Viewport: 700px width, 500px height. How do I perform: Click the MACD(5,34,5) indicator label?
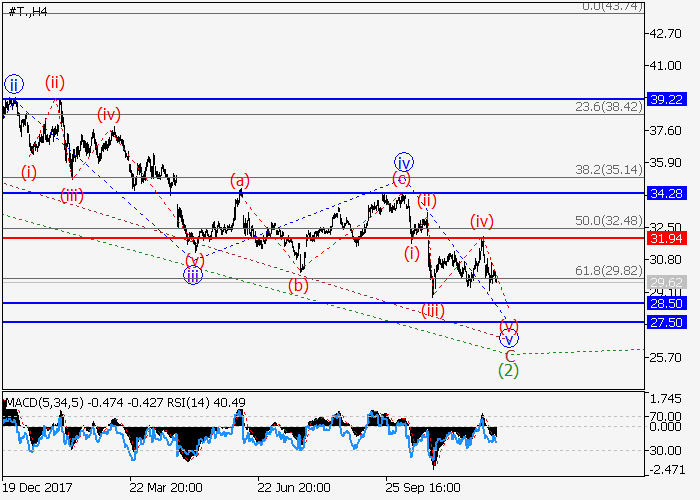[42, 403]
